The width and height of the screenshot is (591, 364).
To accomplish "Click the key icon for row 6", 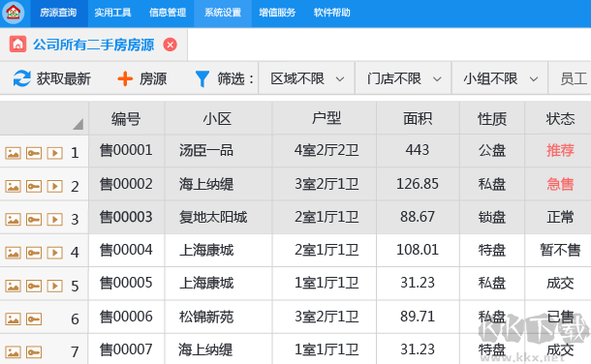I will [34, 319].
